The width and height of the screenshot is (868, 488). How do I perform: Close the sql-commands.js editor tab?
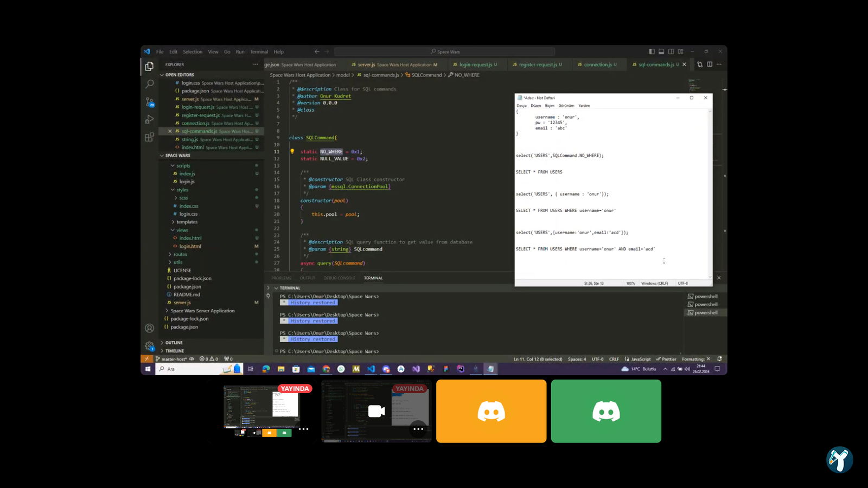684,65
